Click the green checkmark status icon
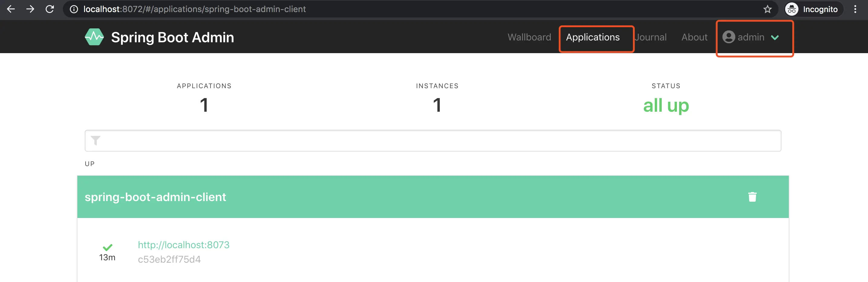The image size is (868, 282). [x=107, y=247]
